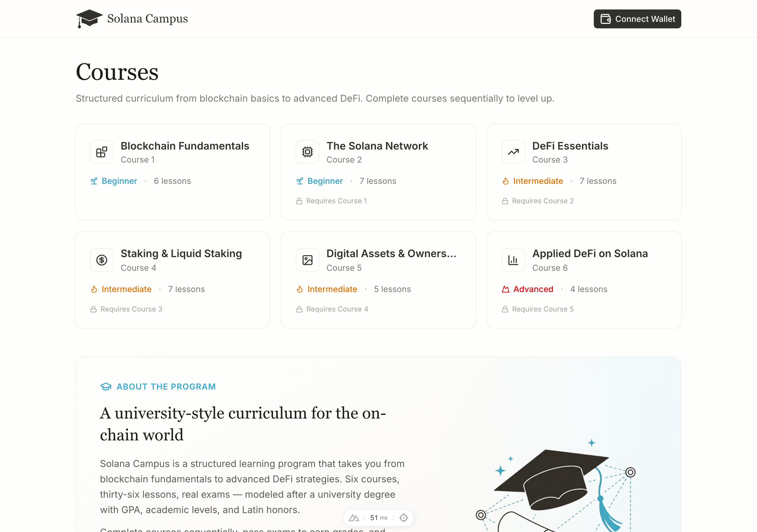Click 'Course 3' subtitle under DeFi Essentials

point(550,160)
